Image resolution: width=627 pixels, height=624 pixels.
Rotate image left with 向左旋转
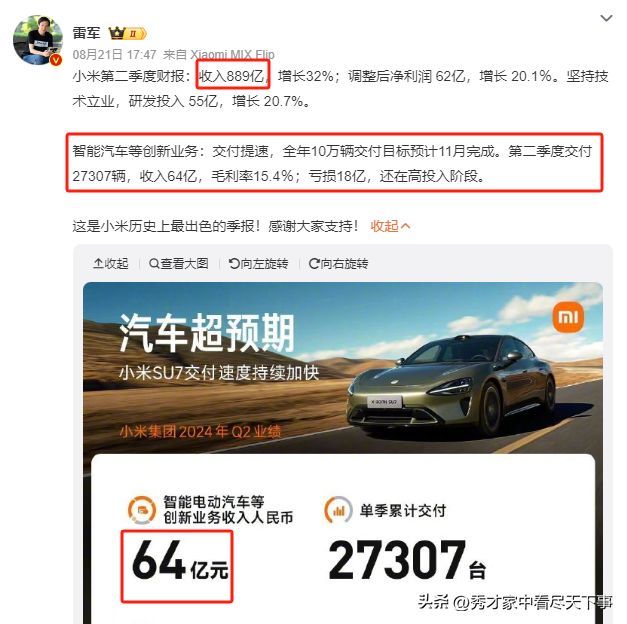click(x=259, y=264)
